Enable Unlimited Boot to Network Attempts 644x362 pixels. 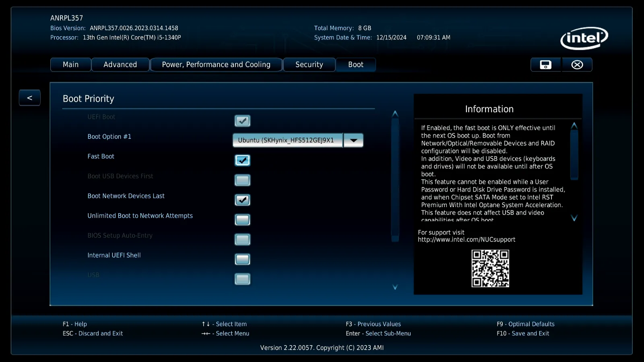click(242, 220)
